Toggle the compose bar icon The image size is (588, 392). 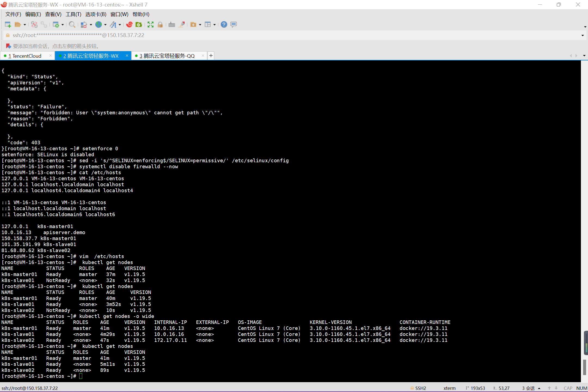234,24
